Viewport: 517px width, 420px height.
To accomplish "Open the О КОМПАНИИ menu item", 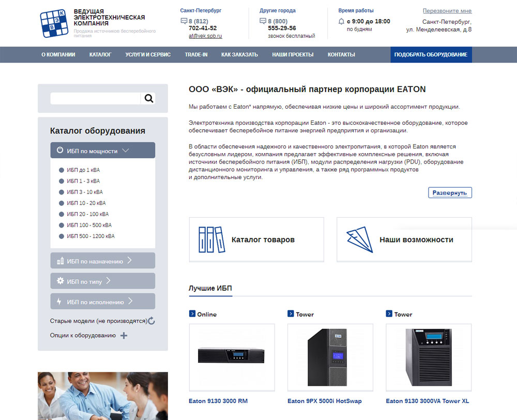I will coord(58,55).
